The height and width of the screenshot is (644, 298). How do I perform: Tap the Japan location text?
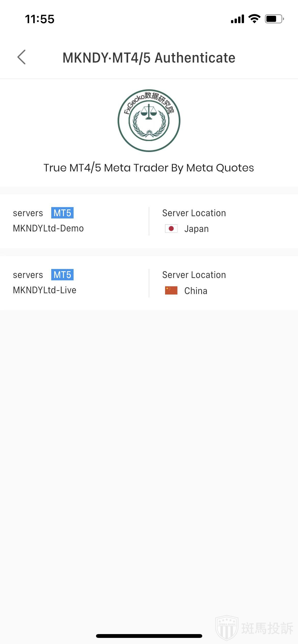(196, 229)
